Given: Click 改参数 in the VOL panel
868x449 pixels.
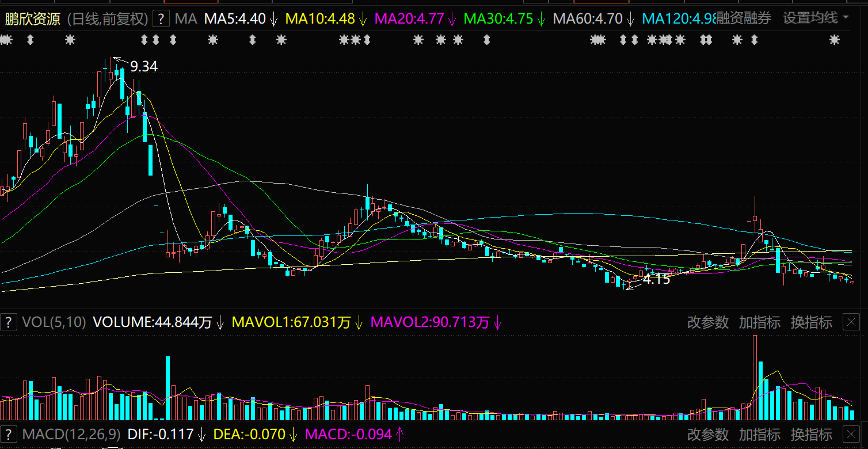Looking at the screenshot, I should (x=707, y=322).
